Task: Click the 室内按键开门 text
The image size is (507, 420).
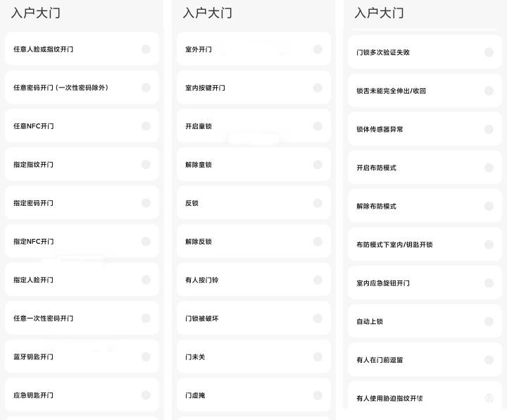Action: click(205, 87)
